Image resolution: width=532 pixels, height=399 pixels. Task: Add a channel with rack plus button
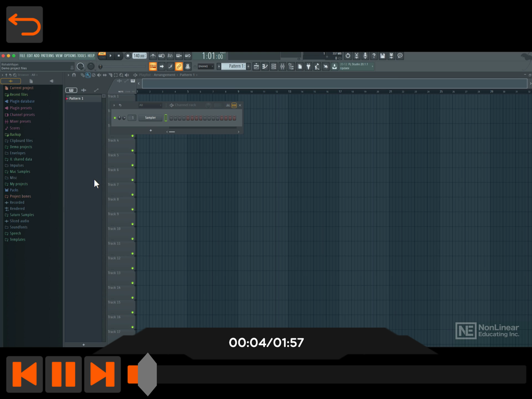pos(151,130)
